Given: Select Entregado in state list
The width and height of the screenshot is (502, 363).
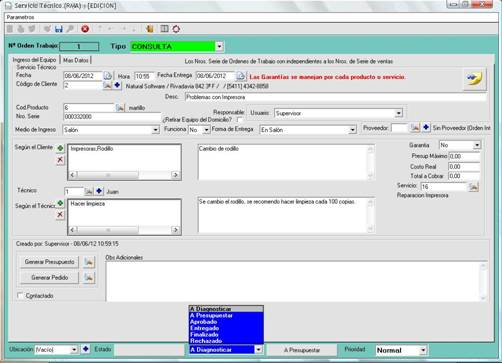Looking at the screenshot, I should point(226,328).
